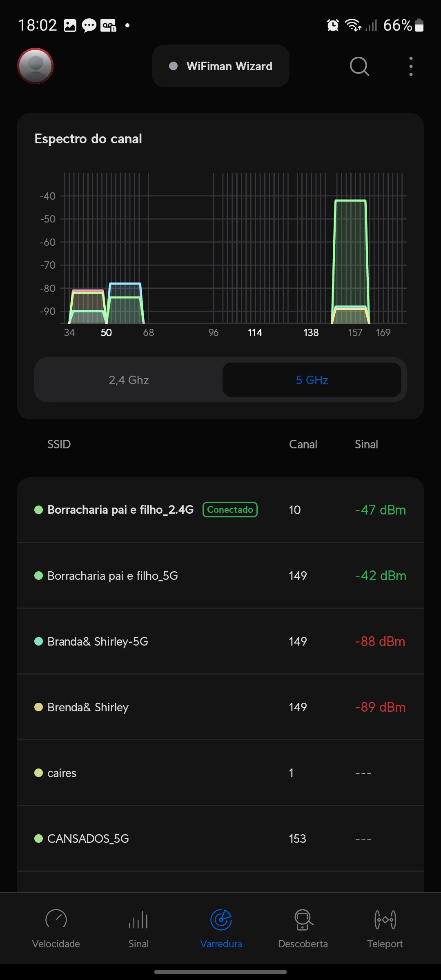Tap the Brenda& Shirley network entry

[x=88, y=707]
